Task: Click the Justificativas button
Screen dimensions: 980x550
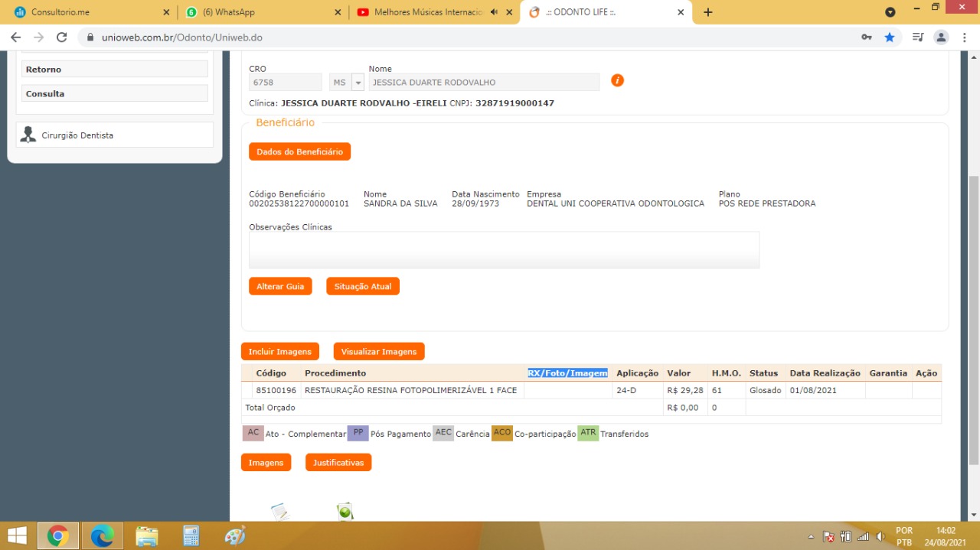Action: tap(338, 462)
